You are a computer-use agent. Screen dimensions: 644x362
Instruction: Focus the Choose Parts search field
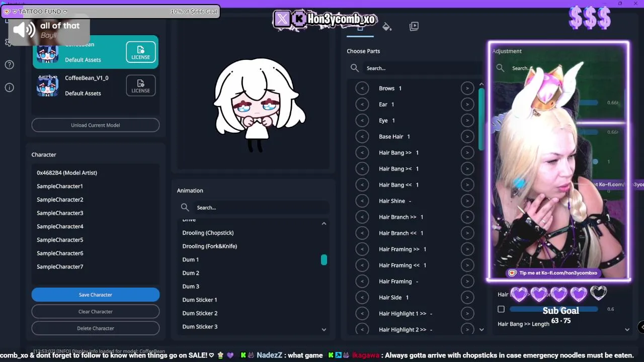coord(423,68)
